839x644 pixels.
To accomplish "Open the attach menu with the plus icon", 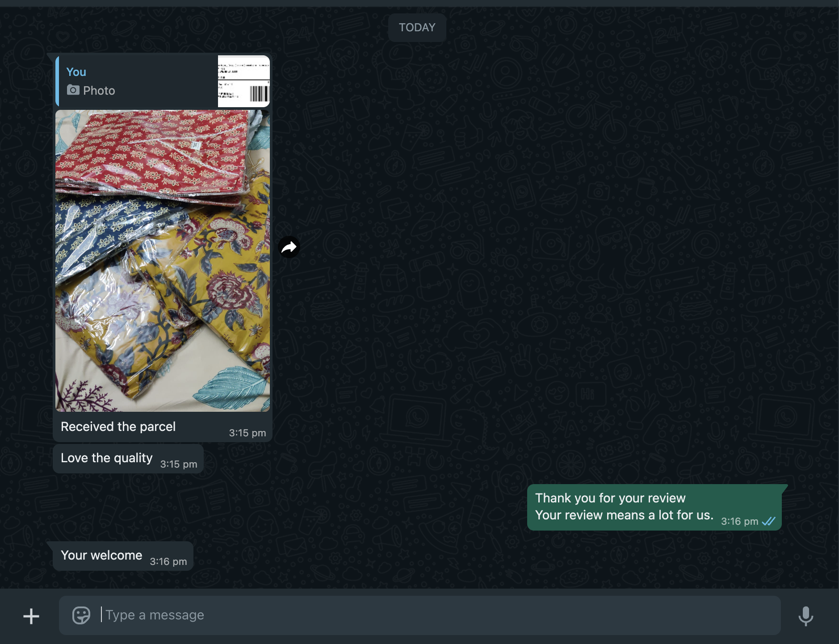I will tap(31, 616).
